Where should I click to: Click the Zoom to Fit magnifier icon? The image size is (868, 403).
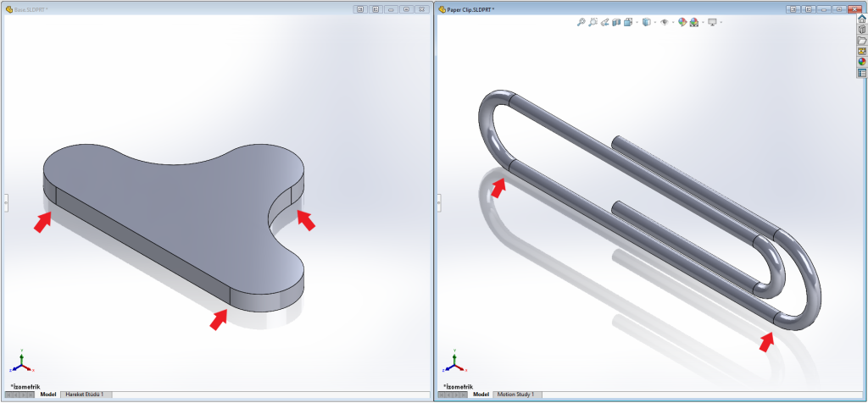[581, 22]
